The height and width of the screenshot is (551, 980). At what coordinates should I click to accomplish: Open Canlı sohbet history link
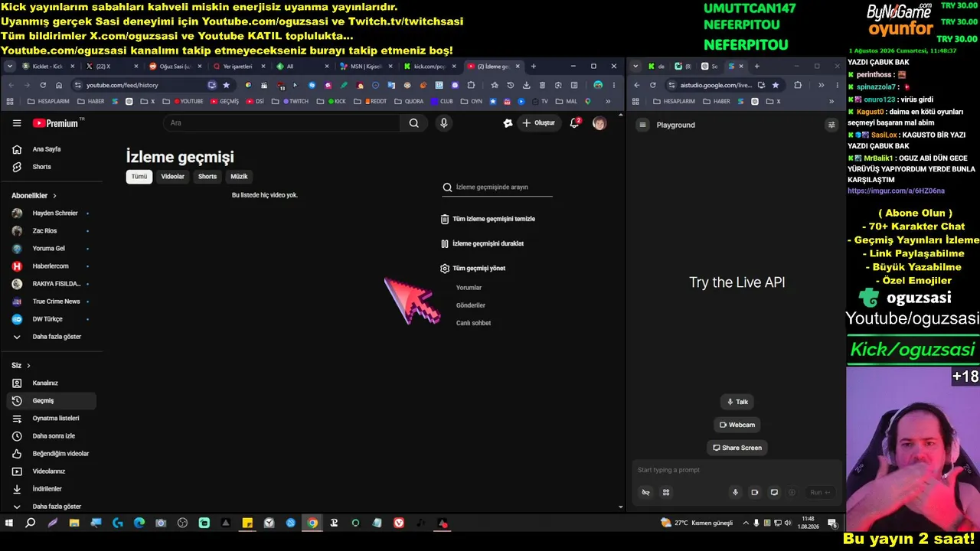tap(473, 323)
